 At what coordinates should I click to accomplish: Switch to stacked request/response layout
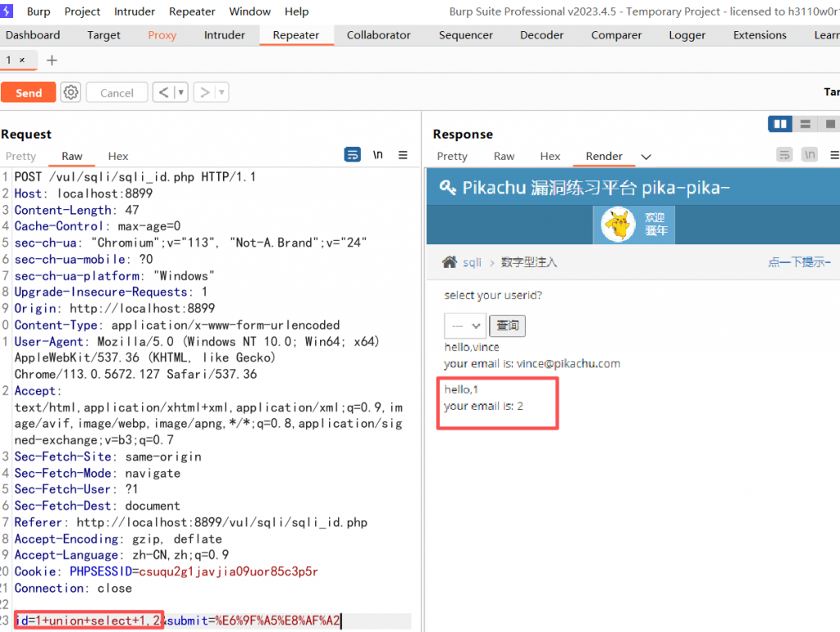tap(805, 123)
